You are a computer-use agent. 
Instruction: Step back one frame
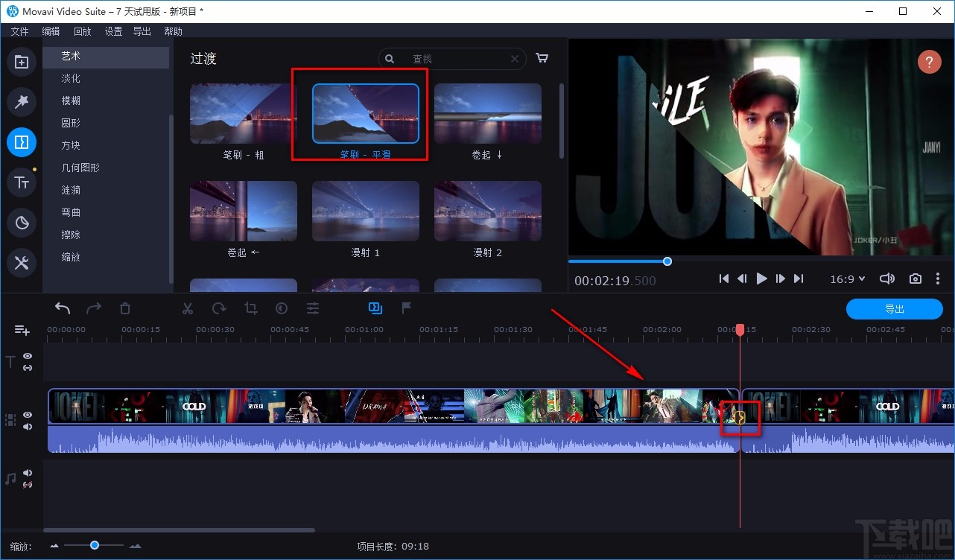pyautogui.click(x=742, y=279)
